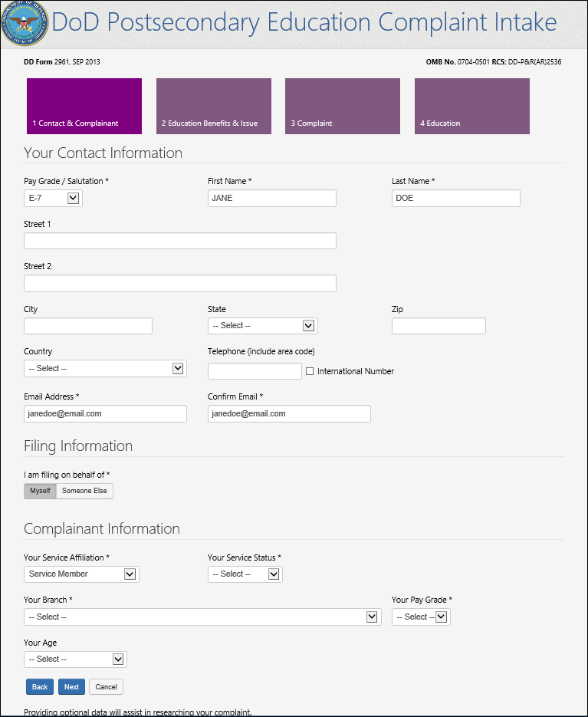Click the Next button
This screenshot has height=717, width=588.
point(71,687)
